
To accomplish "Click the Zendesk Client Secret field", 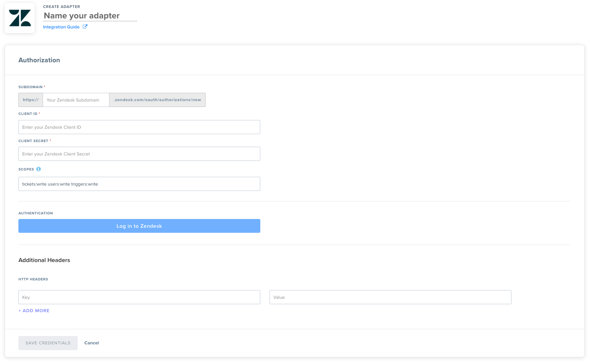I will [139, 154].
